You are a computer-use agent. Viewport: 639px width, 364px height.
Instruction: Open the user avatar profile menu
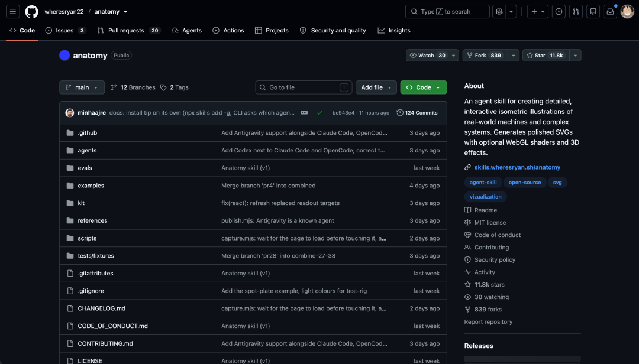[627, 11]
